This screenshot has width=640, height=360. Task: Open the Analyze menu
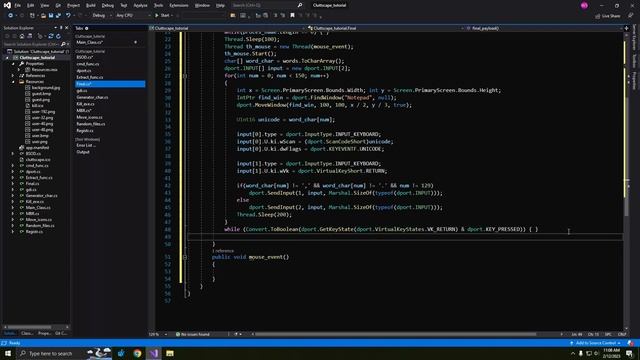click(140, 5)
